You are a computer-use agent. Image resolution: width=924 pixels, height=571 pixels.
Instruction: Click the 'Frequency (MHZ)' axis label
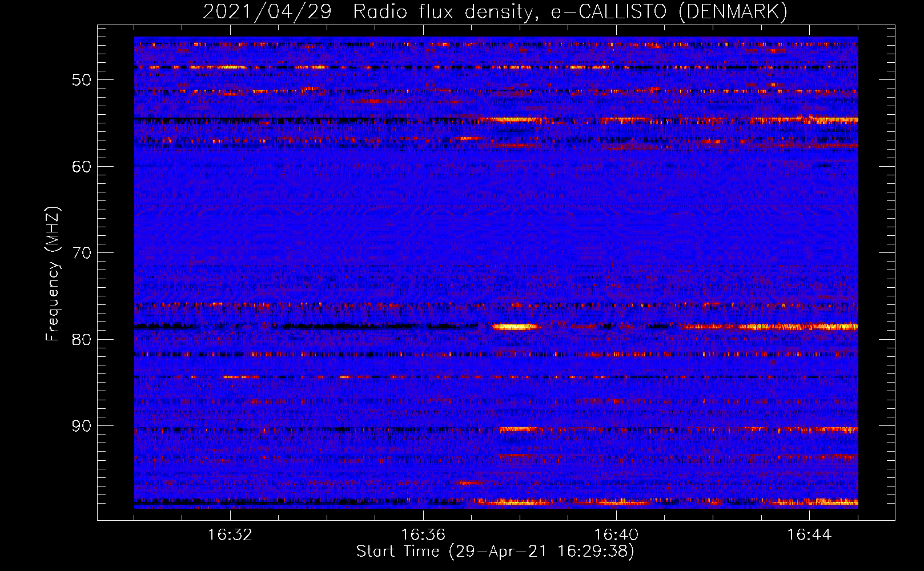pyautogui.click(x=53, y=274)
